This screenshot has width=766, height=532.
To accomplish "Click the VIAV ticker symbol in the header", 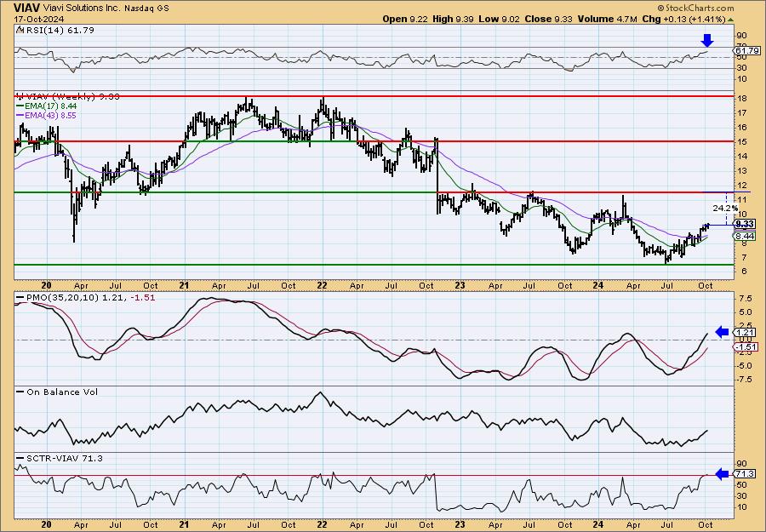I will coord(28,8).
